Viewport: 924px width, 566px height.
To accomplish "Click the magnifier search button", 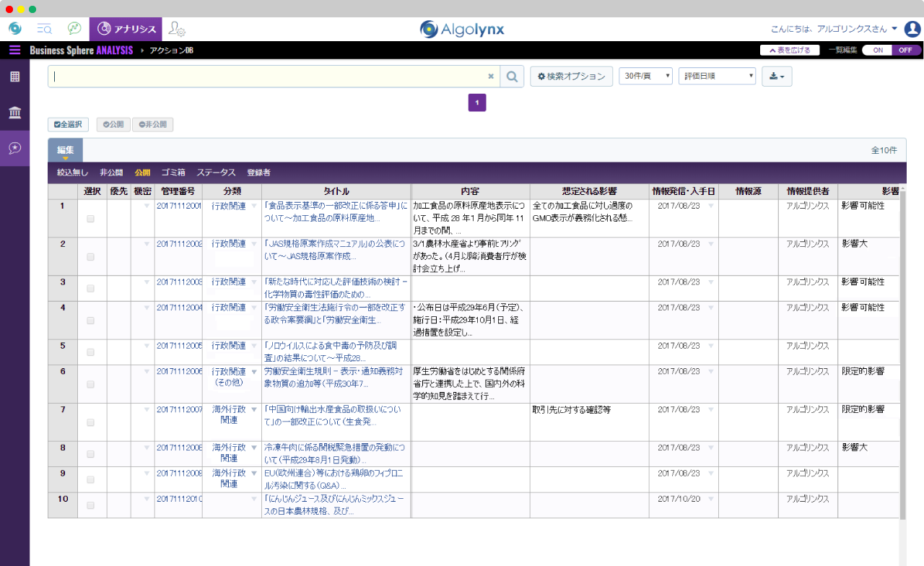I will pos(512,77).
